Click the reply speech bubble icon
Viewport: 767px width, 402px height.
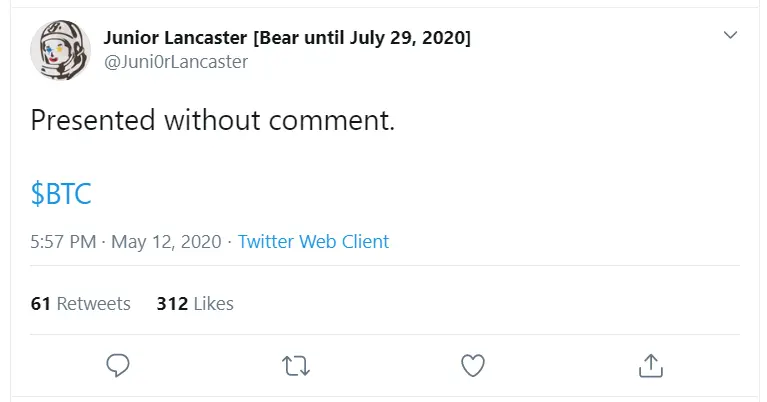coord(118,365)
